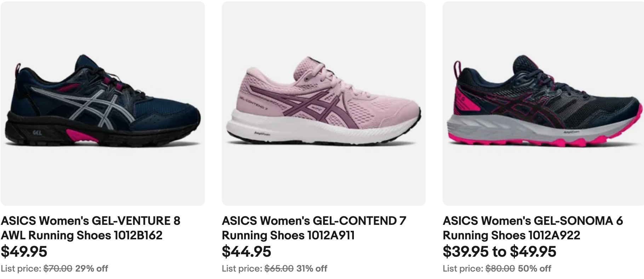The width and height of the screenshot is (644, 279).
Task: Click the 31% off discount label
Action: point(312,269)
